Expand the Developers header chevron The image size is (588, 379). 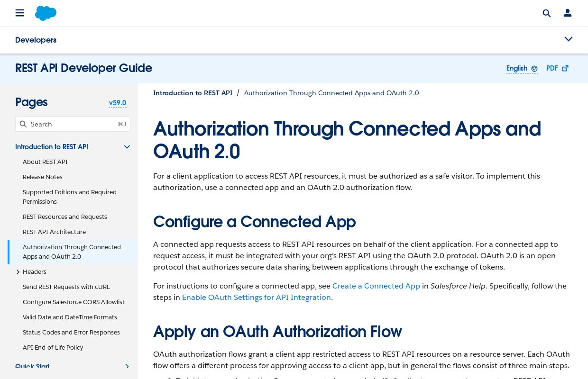tap(569, 39)
